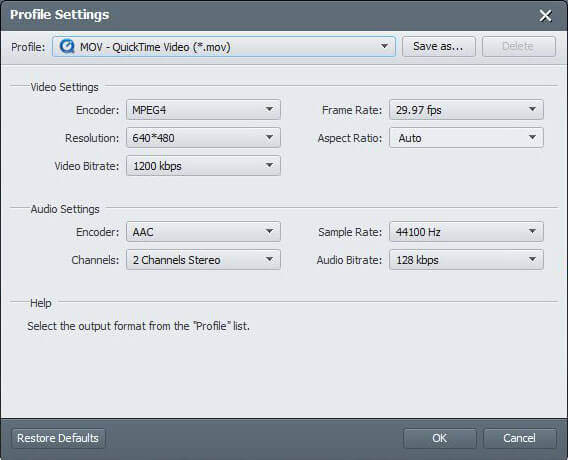Click the Resolution label
This screenshot has height=460, width=568.
[x=92, y=138]
